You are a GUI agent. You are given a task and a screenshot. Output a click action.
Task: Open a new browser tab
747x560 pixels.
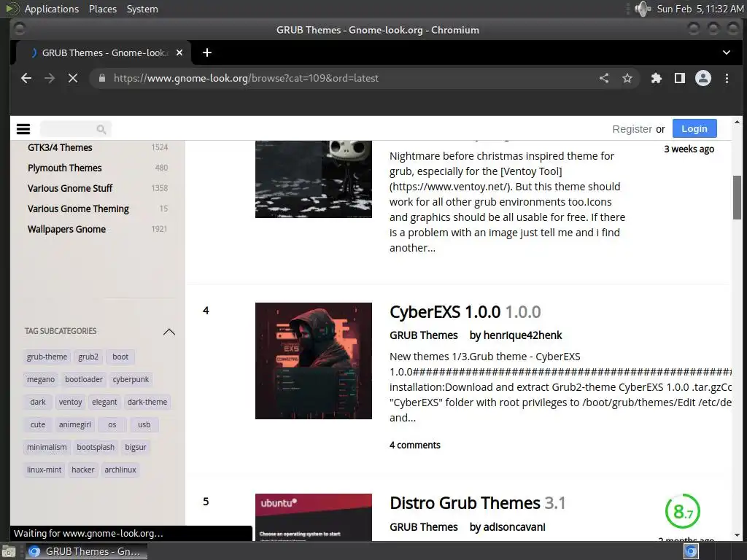[x=207, y=52]
